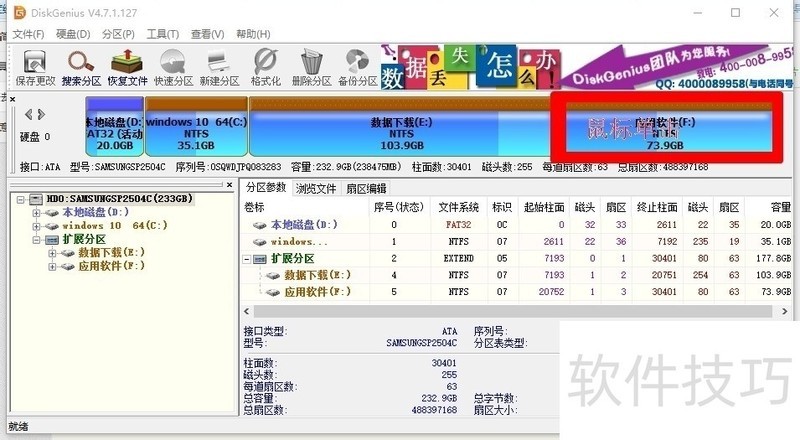
Task: Click the DiskGenius app logo in title bar
Action: [19, 12]
